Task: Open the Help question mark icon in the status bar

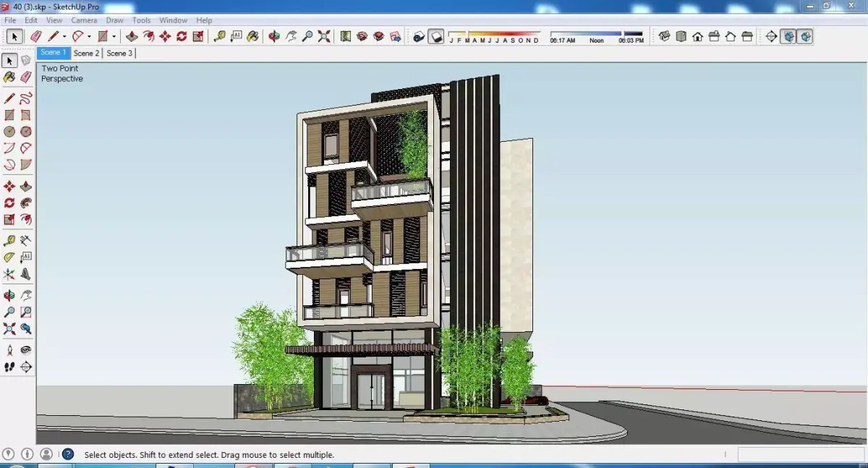Action: point(67,454)
